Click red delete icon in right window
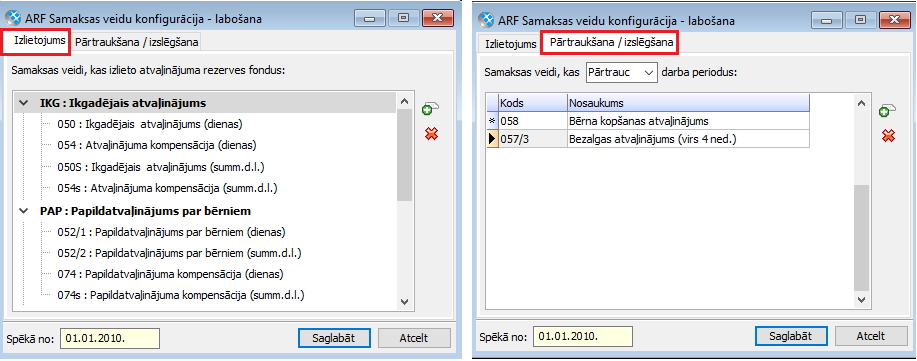Screen dimensions: 917x361 pos(888,136)
